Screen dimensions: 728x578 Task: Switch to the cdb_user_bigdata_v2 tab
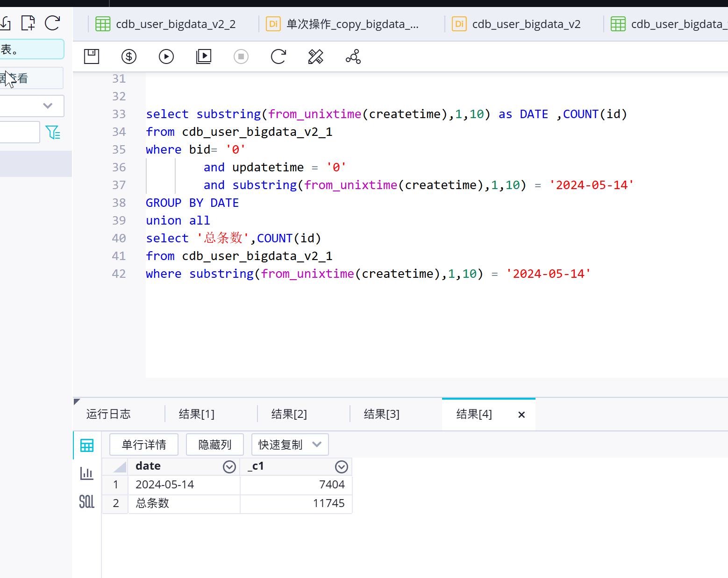pyautogui.click(x=516, y=24)
